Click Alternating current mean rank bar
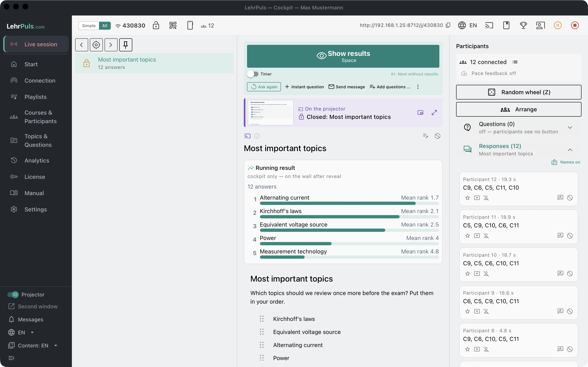Image resolution: width=588 pixels, height=367 pixels. tap(349, 203)
